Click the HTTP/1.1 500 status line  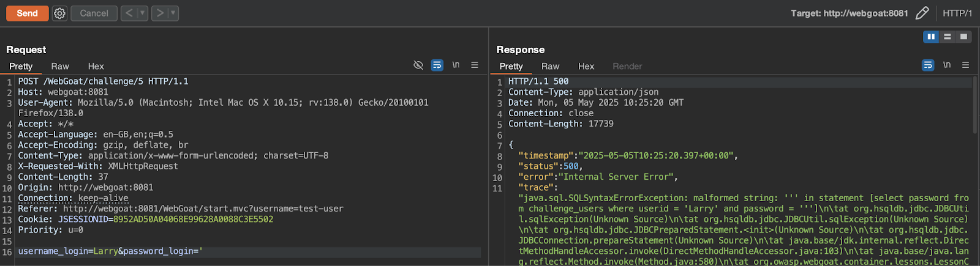click(538, 81)
